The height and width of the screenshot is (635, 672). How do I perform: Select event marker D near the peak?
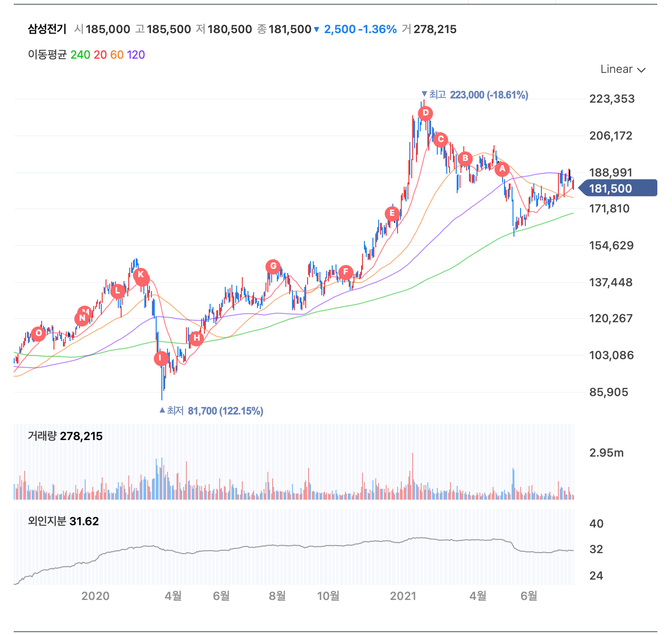425,113
